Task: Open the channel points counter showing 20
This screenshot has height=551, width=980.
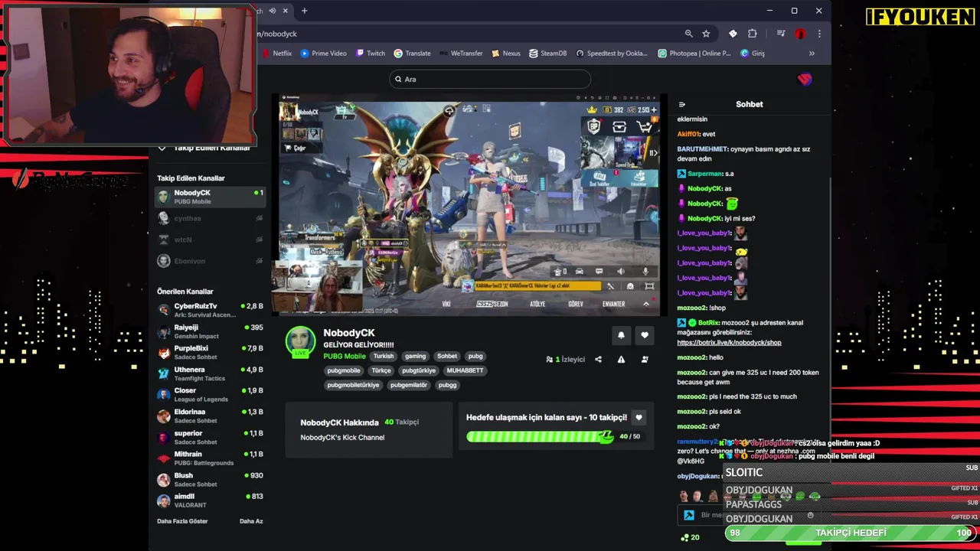Action: point(690,537)
